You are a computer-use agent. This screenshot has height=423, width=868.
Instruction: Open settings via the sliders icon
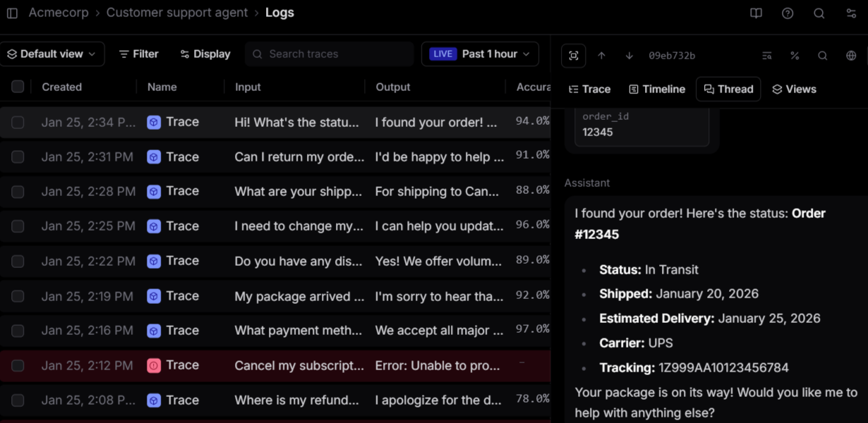click(x=850, y=13)
